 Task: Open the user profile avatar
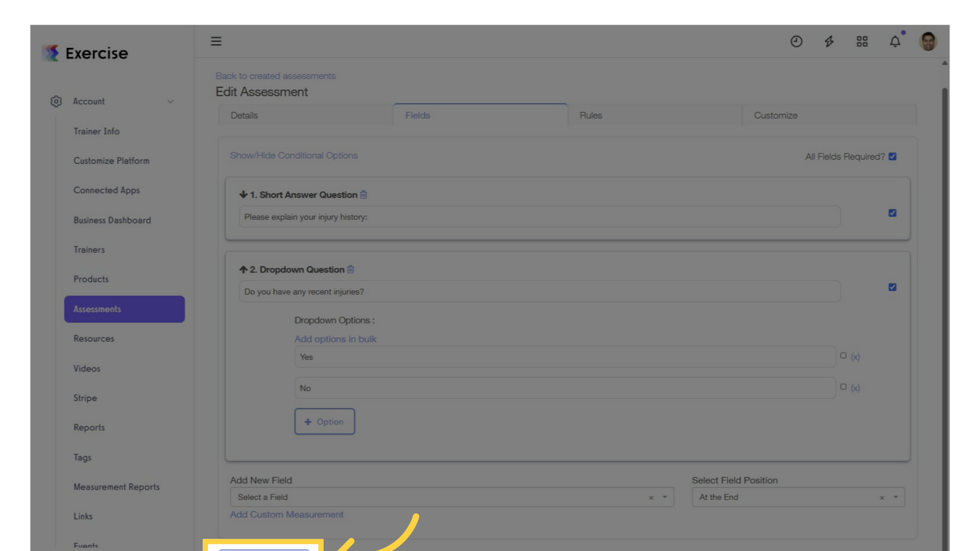click(x=928, y=41)
